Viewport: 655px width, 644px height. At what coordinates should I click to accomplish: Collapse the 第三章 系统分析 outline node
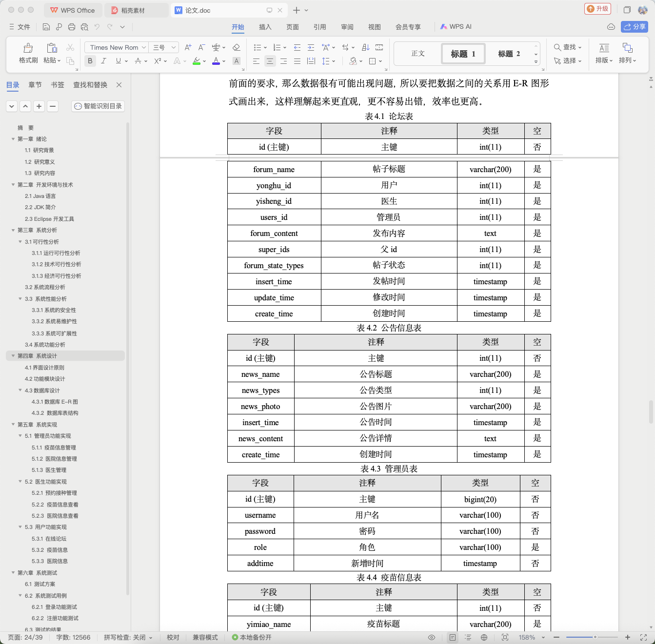[x=13, y=230]
